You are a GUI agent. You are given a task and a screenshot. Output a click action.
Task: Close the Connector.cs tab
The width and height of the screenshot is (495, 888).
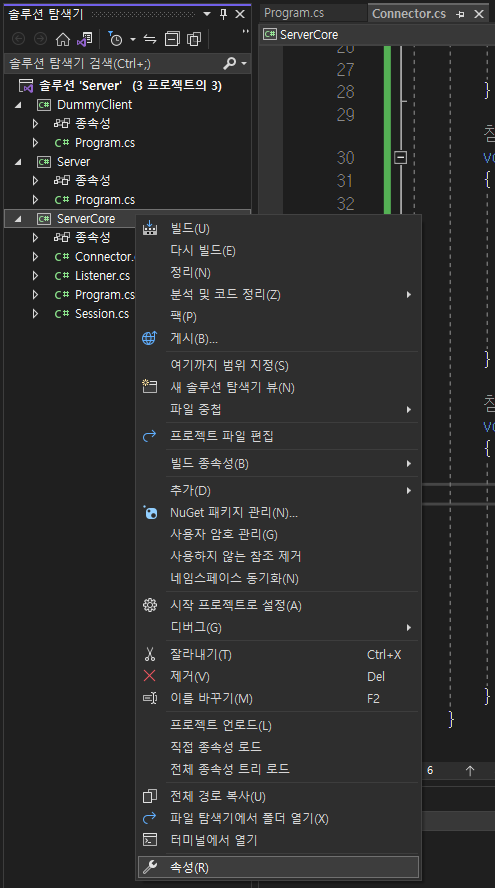[x=479, y=14]
